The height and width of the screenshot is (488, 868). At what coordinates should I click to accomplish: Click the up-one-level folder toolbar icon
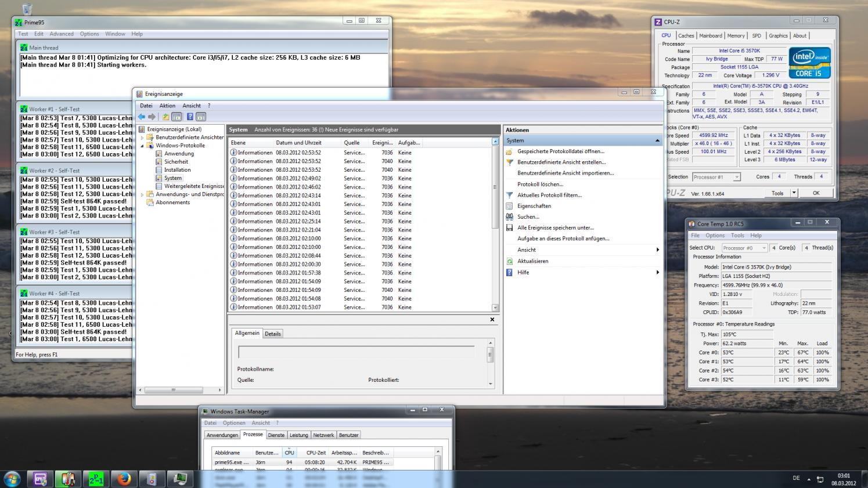(x=166, y=117)
